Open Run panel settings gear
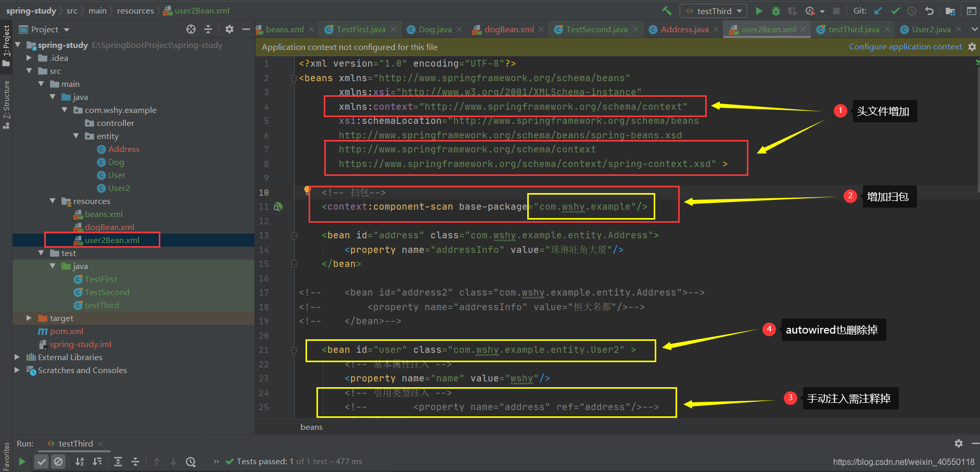 (959, 443)
